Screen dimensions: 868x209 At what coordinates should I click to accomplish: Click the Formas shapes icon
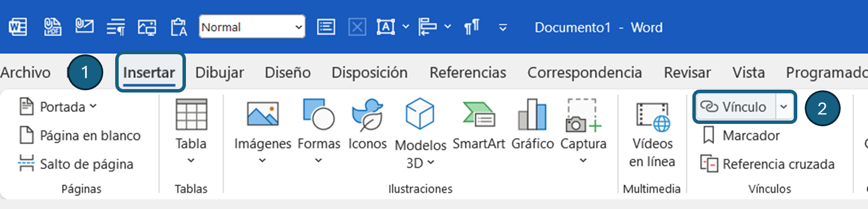(x=319, y=114)
